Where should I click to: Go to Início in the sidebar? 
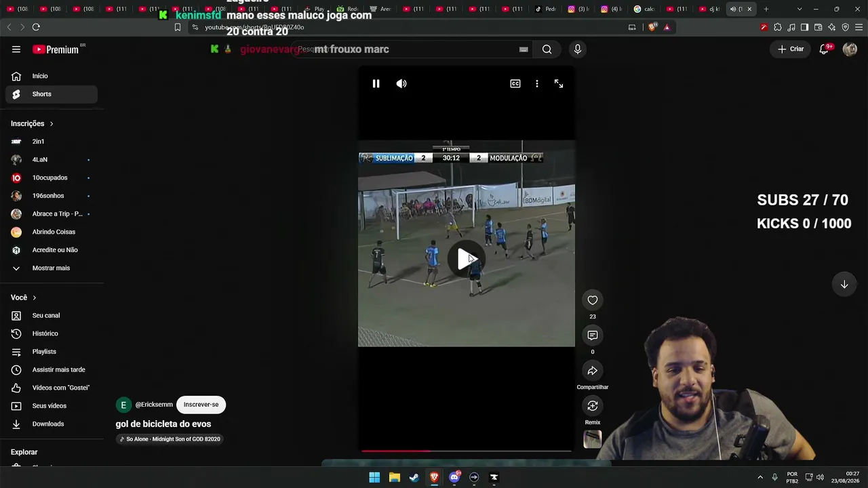(x=52, y=76)
